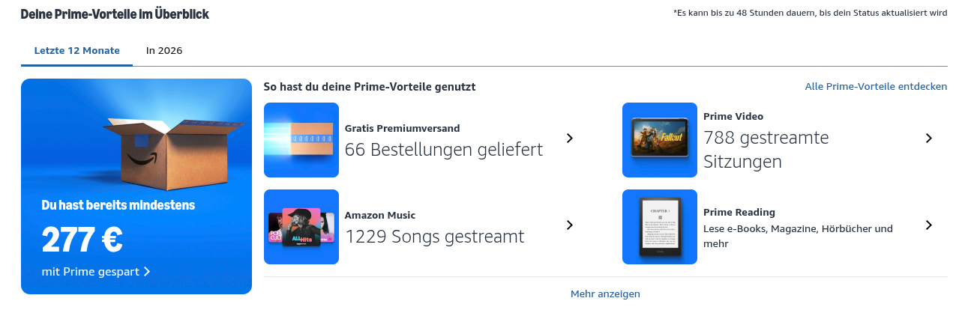
Task: Switch to the Letzte 12 Monate tab
Action: pos(76,51)
